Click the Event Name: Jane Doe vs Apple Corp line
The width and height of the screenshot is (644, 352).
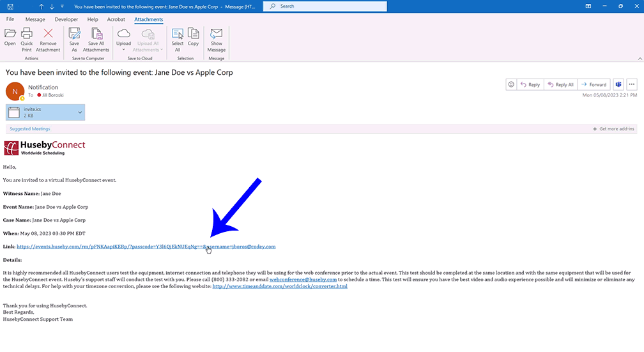45,206
